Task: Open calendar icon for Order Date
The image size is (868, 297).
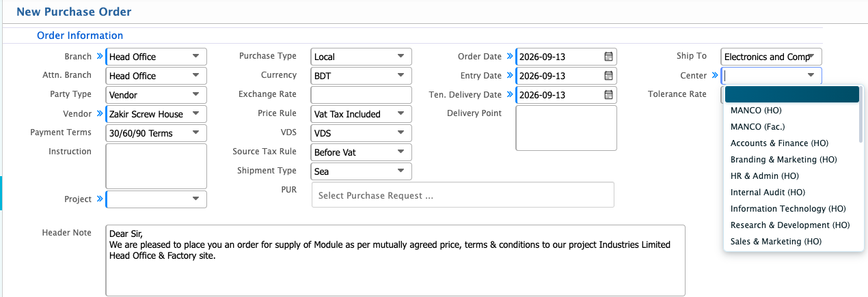Action: pos(608,57)
